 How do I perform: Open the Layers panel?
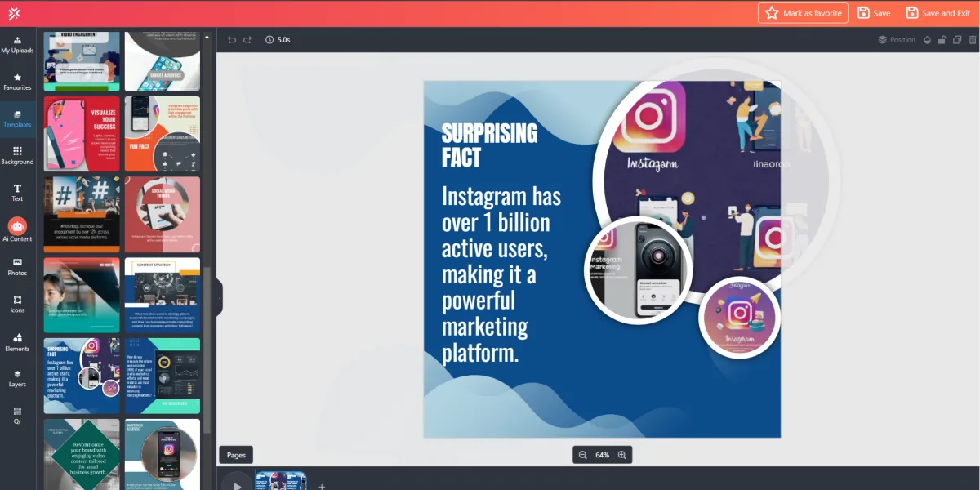pos(17,379)
